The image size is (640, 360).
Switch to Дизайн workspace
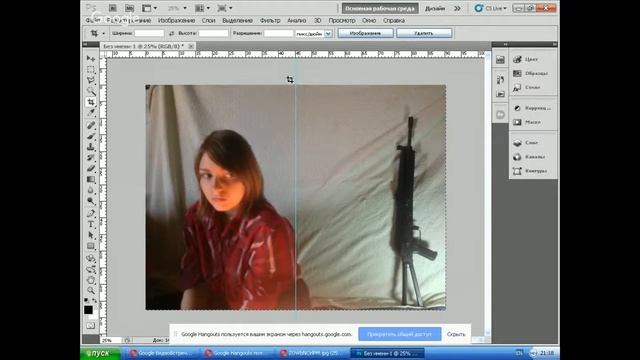click(x=435, y=8)
